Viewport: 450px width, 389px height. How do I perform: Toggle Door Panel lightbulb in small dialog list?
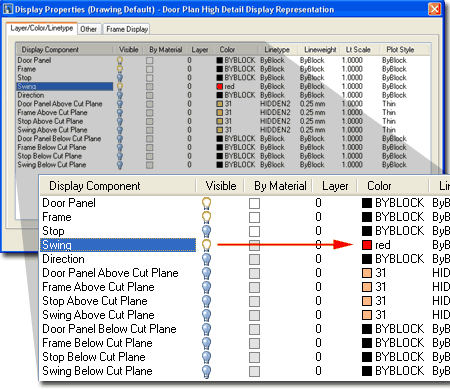coord(120,61)
